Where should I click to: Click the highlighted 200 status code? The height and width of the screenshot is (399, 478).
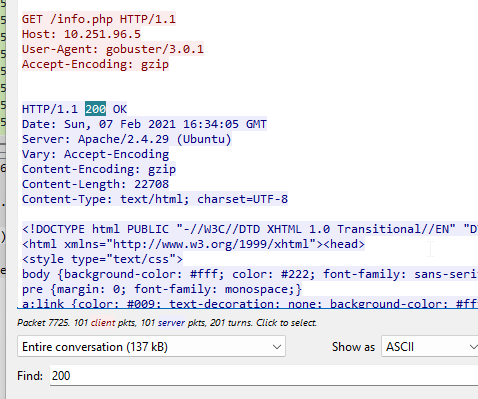(95, 109)
